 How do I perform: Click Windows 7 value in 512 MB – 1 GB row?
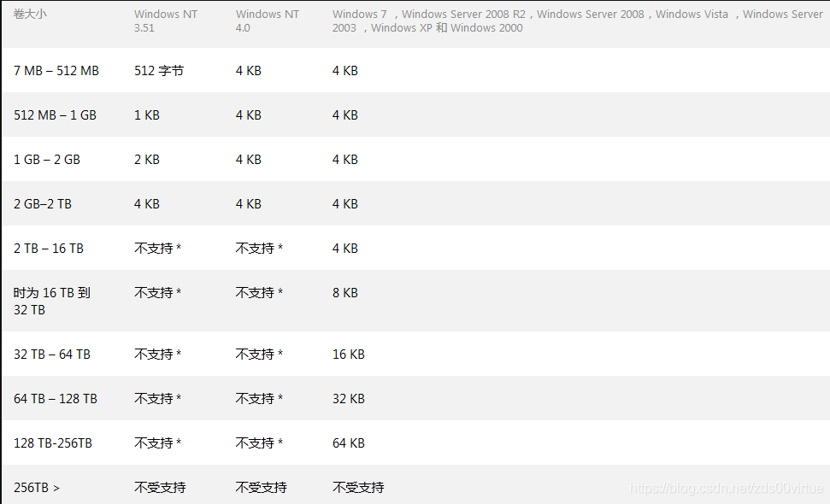click(345, 114)
